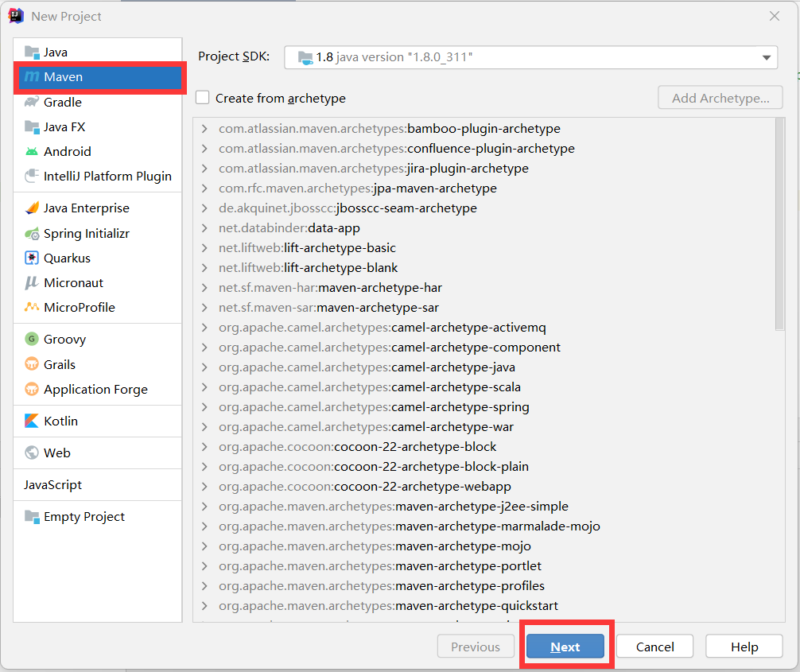Click the SDK folder icon in the combo box

click(x=305, y=58)
